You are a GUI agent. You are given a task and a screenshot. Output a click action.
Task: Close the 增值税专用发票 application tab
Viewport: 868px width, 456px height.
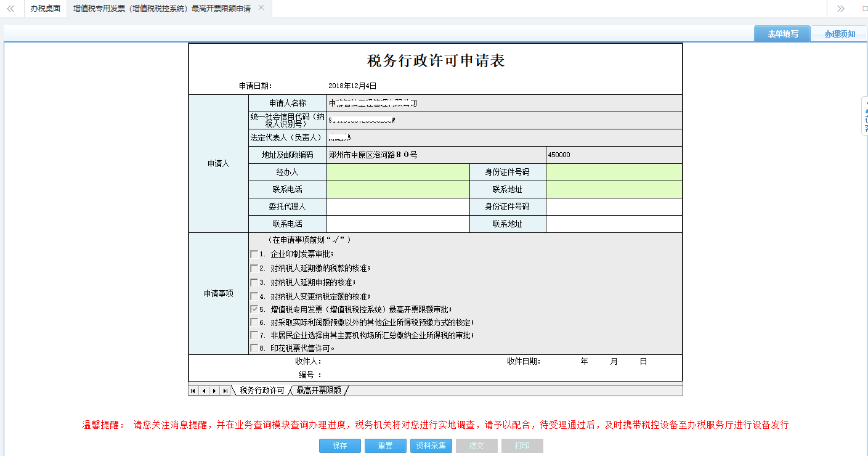click(x=261, y=9)
